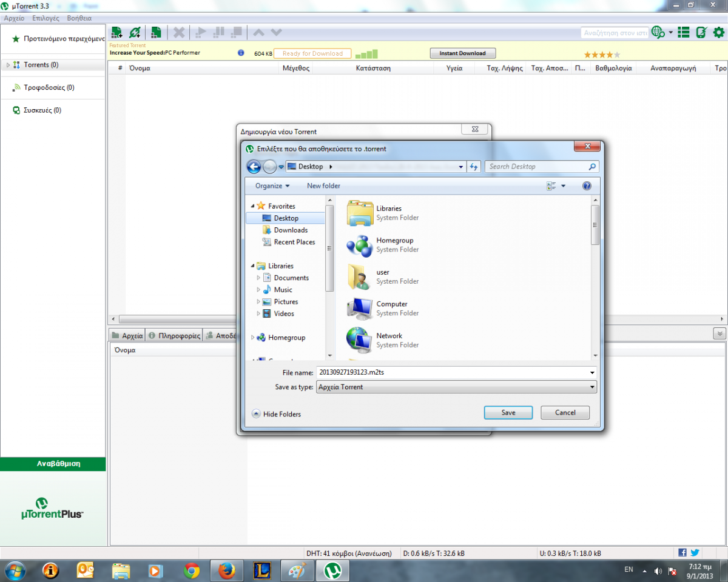This screenshot has height=582, width=728.
Task: Expand the Torrents sidebar arrow
Action: pyautogui.click(x=8, y=65)
